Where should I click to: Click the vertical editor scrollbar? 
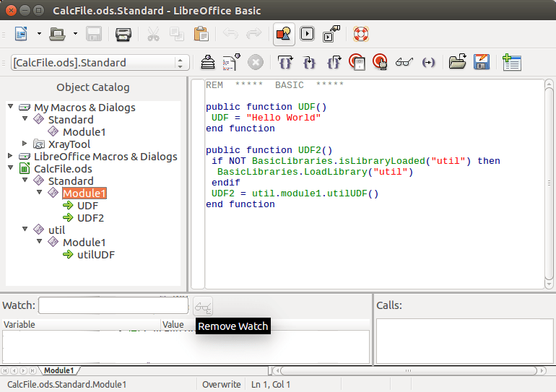549,183
